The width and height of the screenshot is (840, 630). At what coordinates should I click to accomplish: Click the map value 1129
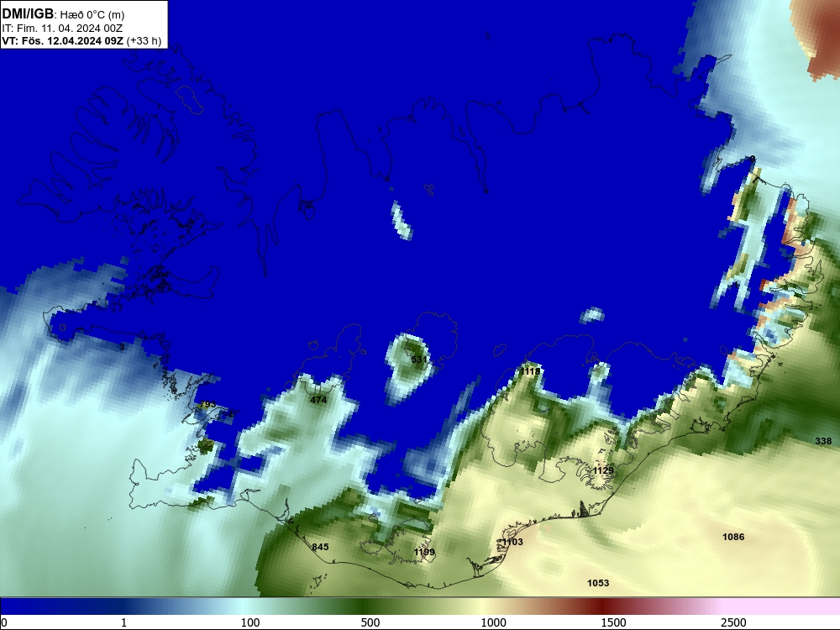point(603,471)
